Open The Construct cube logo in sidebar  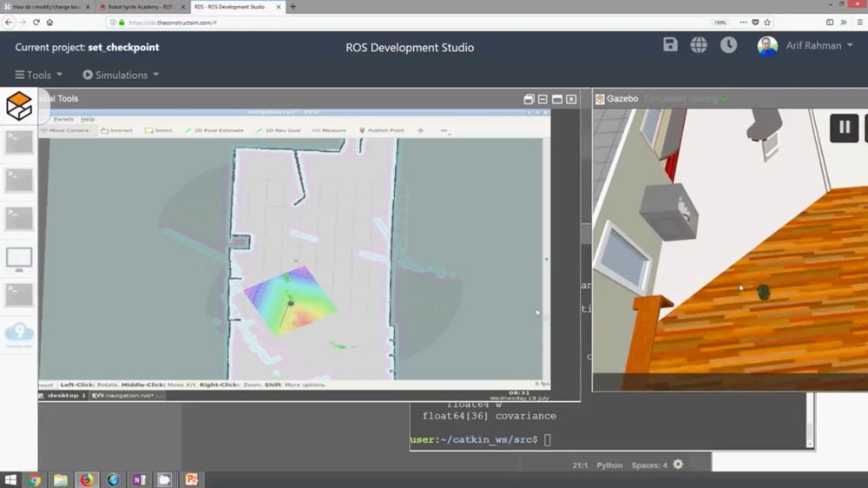(19, 106)
